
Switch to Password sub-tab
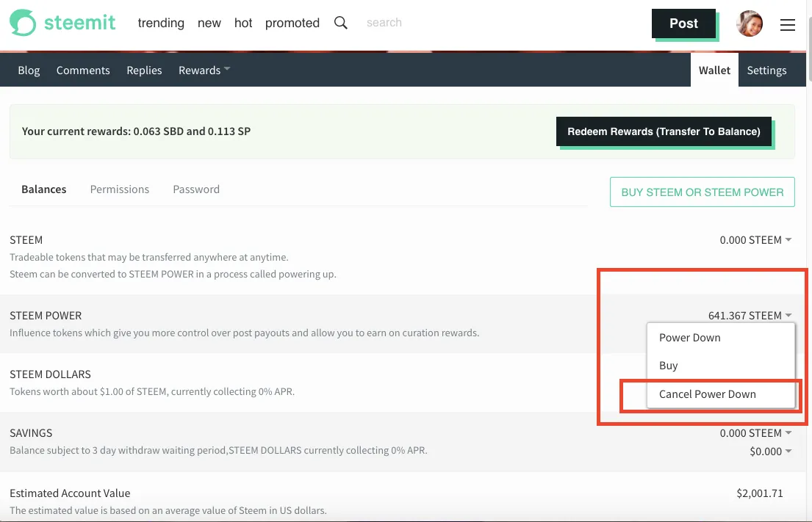[196, 189]
